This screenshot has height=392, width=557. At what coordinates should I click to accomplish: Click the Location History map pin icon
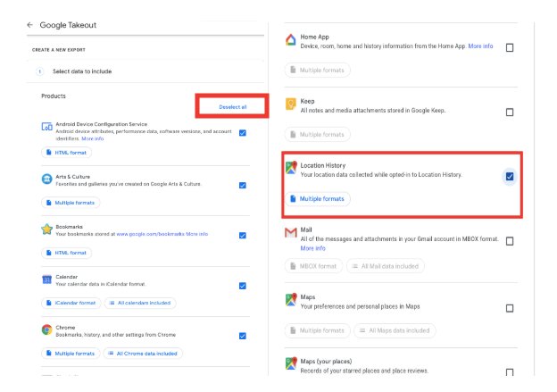[291, 168]
